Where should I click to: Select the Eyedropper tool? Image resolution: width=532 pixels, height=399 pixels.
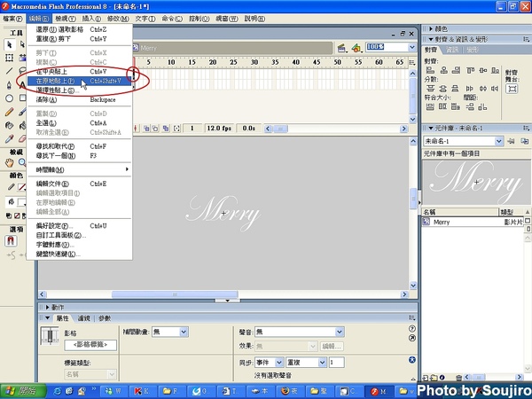point(9,139)
